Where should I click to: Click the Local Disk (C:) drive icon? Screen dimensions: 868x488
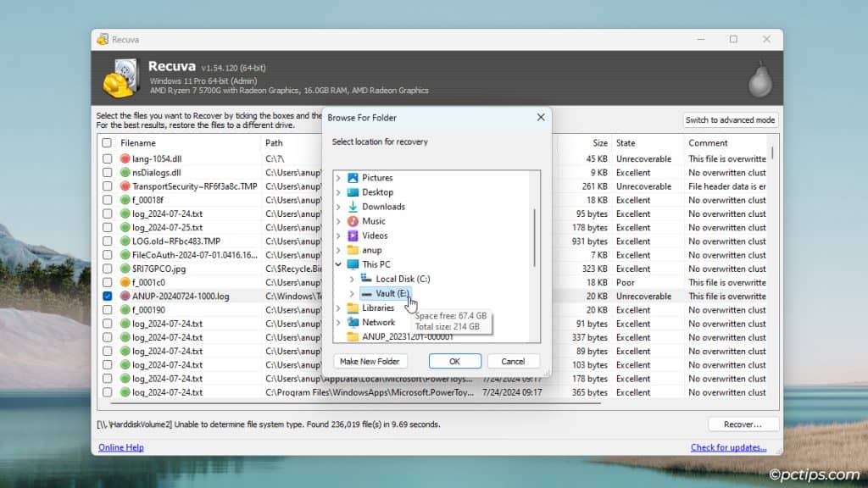[366, 278]
